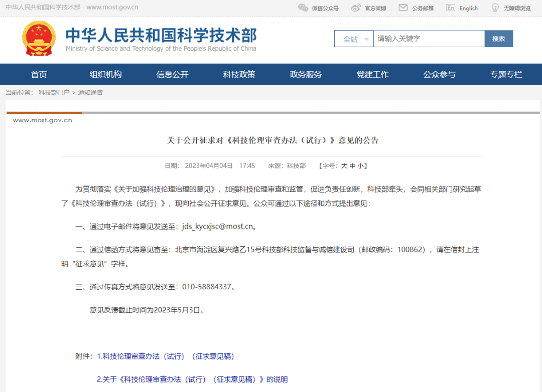Open the 全站 search scope dropdown

point(354,38)
